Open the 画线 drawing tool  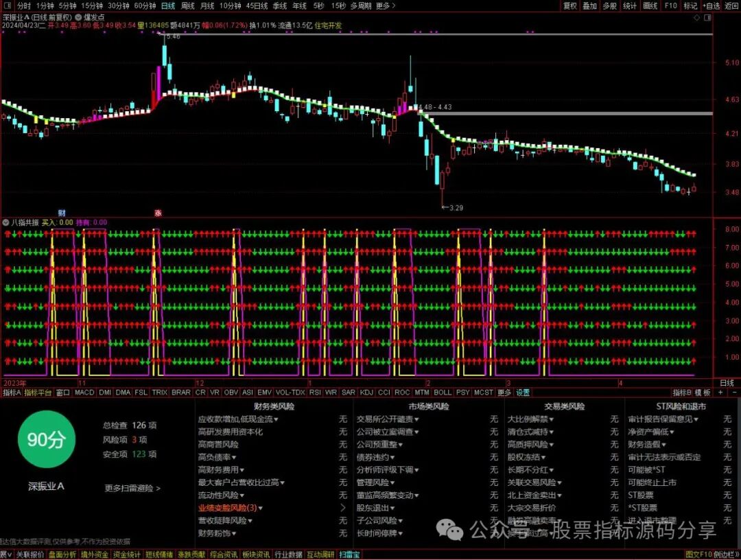(x=650, y=5)
